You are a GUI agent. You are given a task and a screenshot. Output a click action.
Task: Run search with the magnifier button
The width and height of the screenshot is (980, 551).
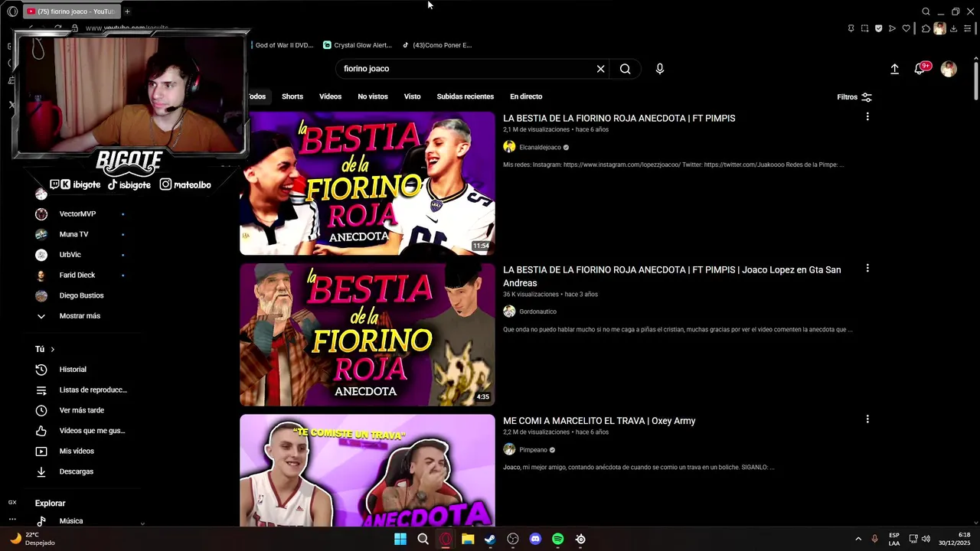pos(626,69)
